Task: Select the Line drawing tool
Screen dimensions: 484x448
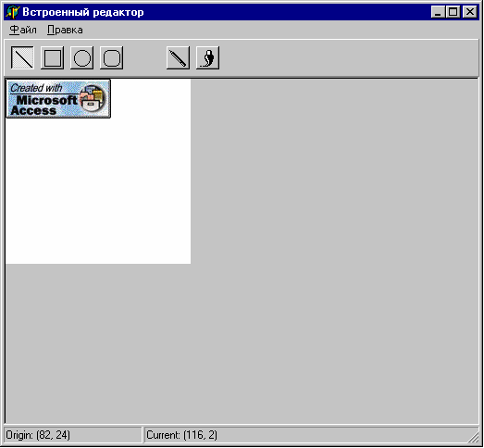Action: (x=22, y=57)
